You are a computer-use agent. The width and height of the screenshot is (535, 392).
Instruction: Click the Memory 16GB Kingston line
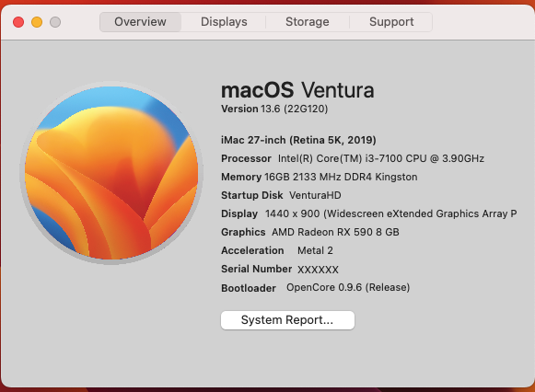[320, 177]
